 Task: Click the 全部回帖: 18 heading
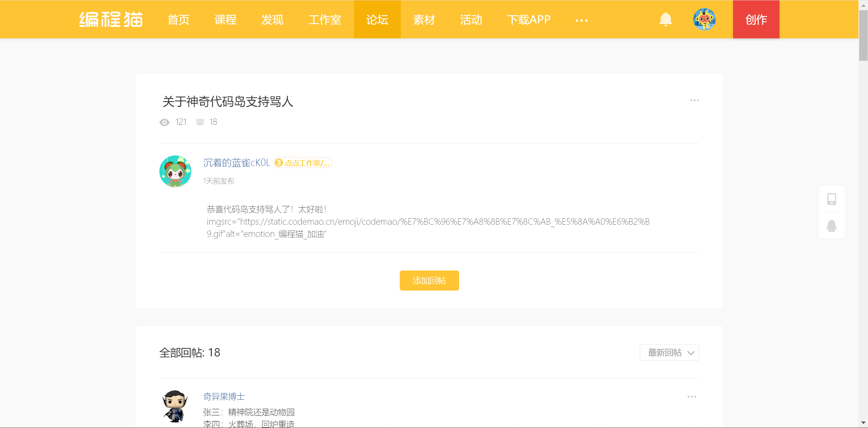pyautogui.click(x=190, y=353)
